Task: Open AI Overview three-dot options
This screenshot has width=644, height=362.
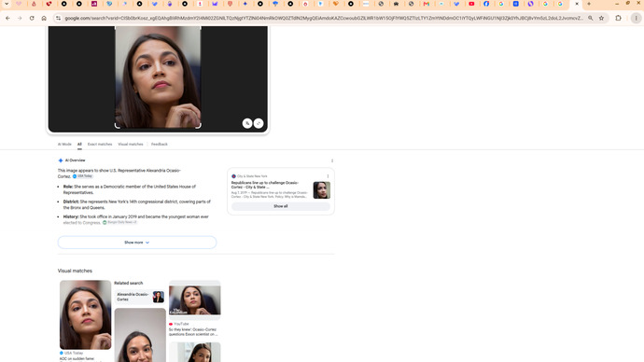Action: click(x=332, y=160)
